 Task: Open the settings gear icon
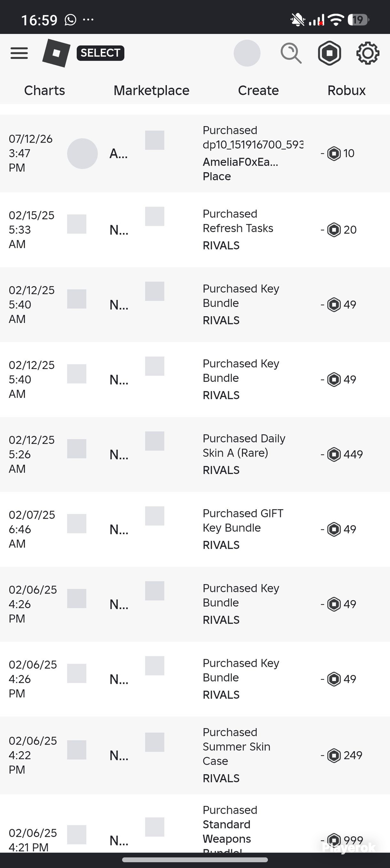tap(368, 53)
